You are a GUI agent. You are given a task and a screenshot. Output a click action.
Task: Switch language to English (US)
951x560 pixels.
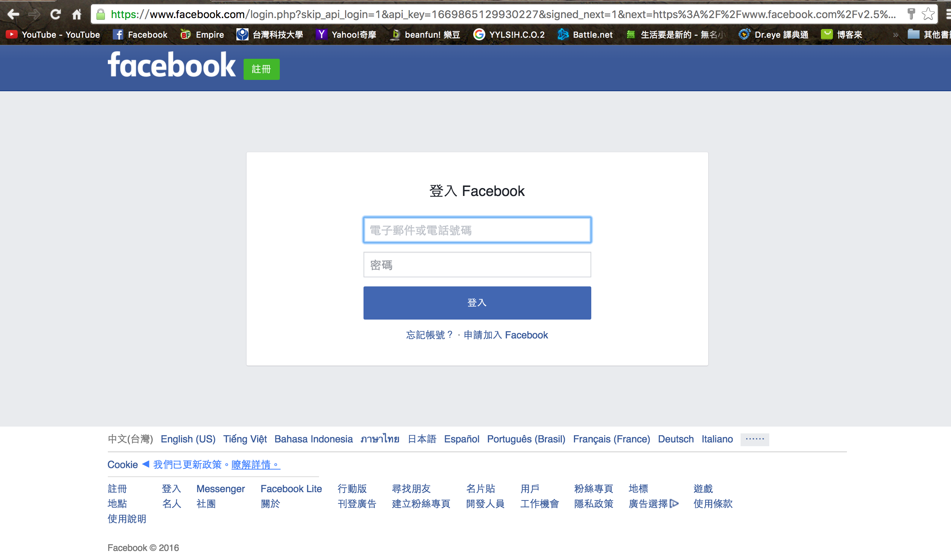(x=188, y=439)
